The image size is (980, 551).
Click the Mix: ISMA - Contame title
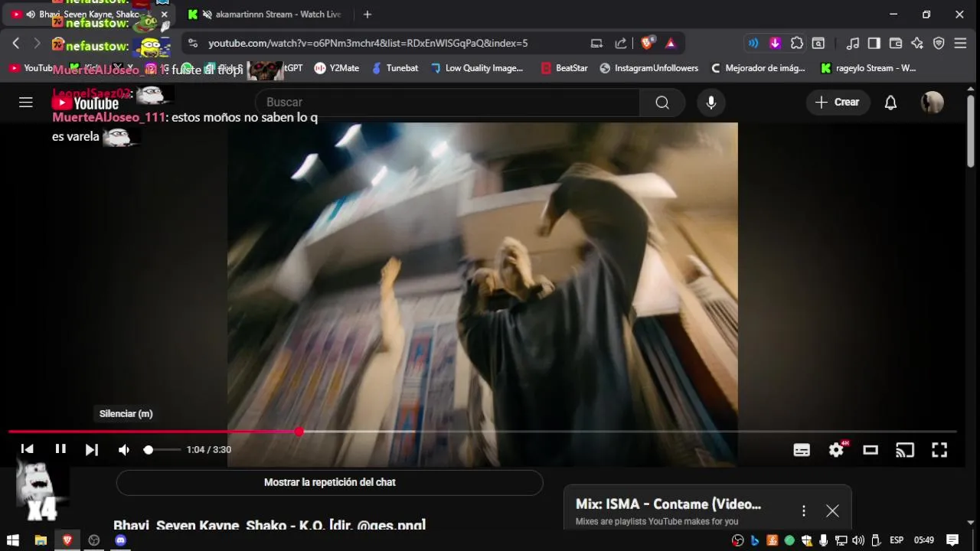[x=668, y=504]
